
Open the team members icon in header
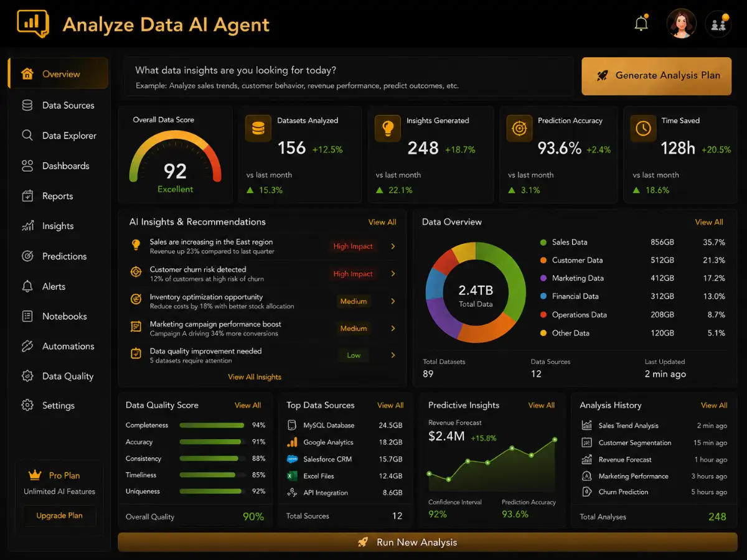point(718,24)
